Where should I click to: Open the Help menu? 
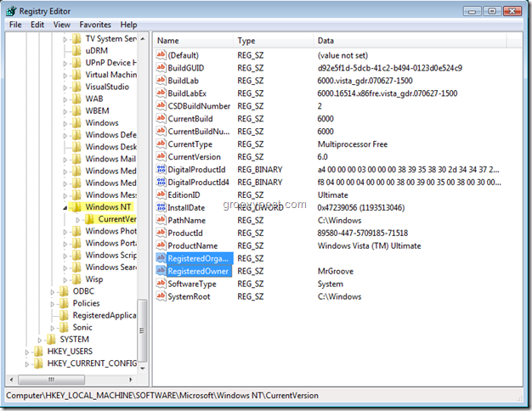pos(128,25)
